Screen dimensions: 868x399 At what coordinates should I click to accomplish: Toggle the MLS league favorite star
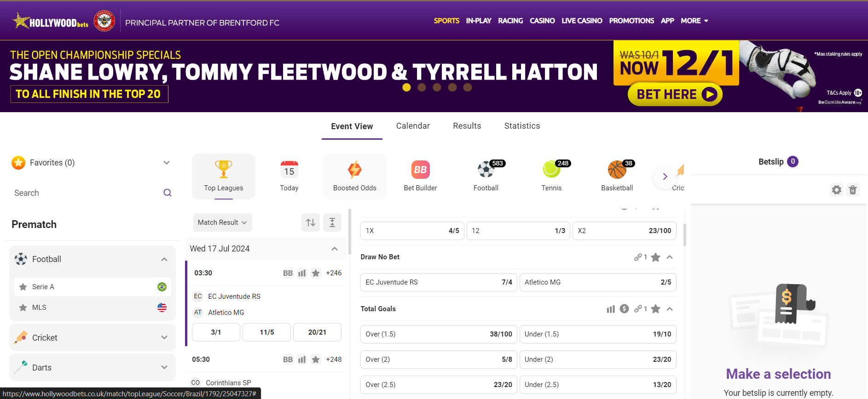(x=23, y=308)
